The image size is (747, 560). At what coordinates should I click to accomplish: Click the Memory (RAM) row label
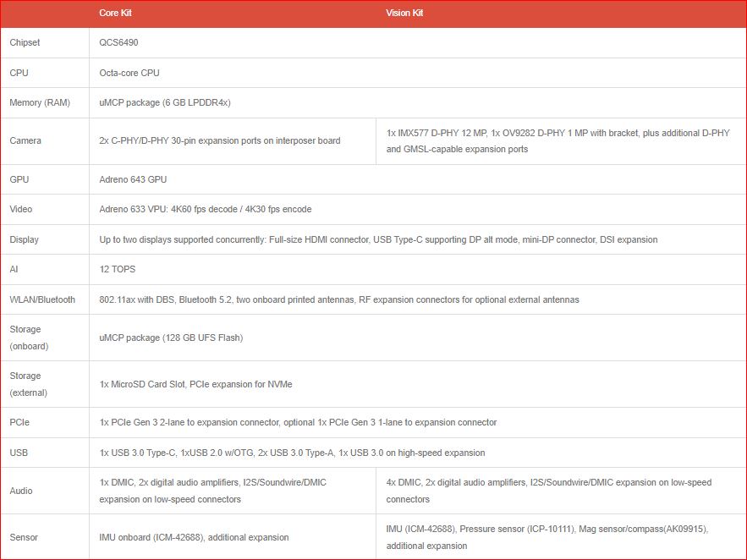pos(40,102)
